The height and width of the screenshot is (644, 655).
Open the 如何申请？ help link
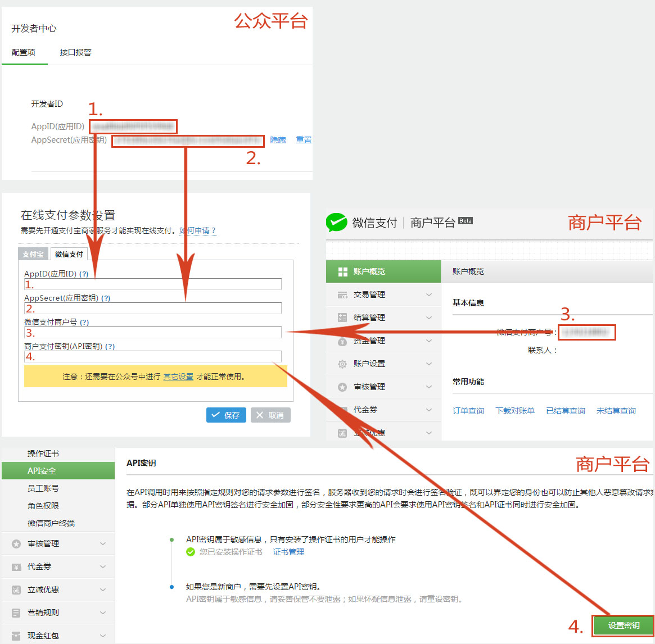197,231
